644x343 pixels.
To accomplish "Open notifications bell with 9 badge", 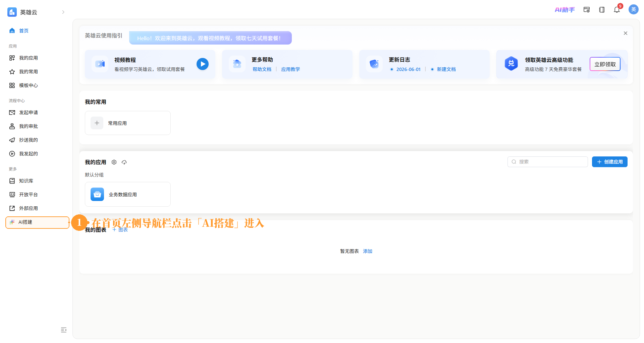I will pos(617,10).
